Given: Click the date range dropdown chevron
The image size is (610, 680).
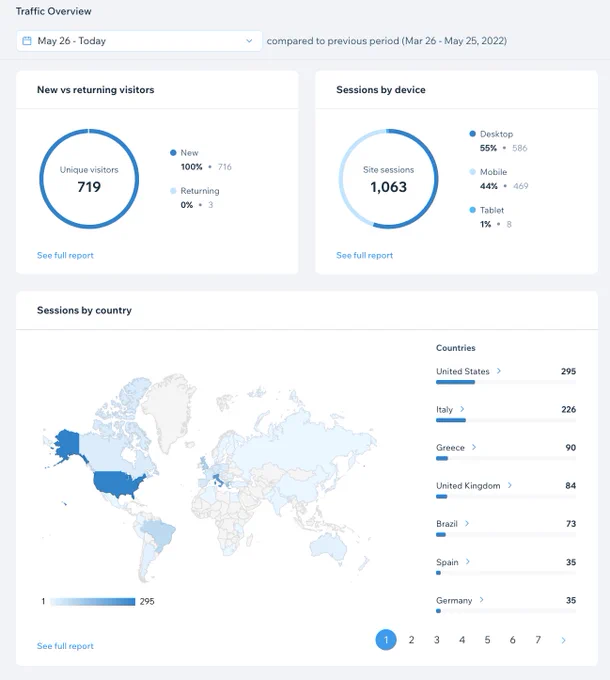Looking at the screenshot, I should 249,41.
